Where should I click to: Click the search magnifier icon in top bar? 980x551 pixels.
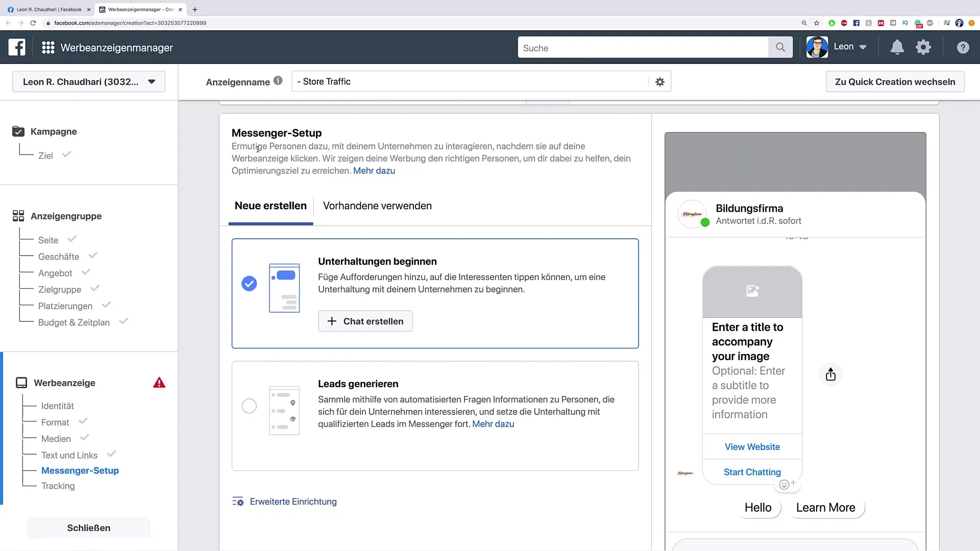coord(780,48)
